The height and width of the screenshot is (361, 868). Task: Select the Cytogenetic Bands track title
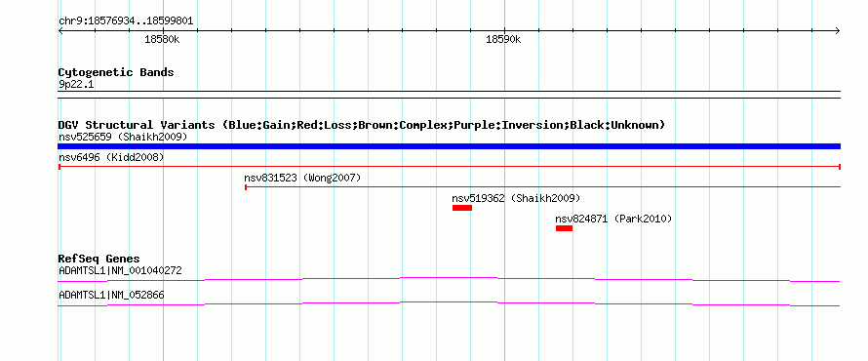point(116,72)
